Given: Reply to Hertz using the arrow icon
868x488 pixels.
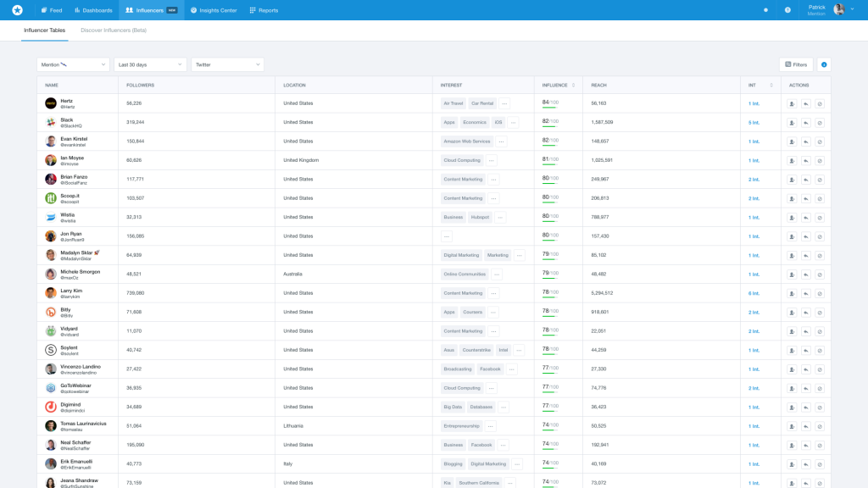Looking at the screenshot, I should point(806,103).
